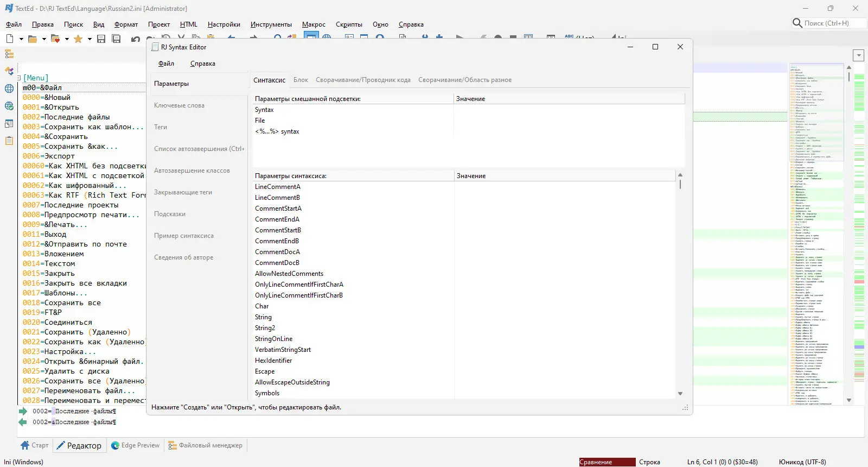Open the Настройки menu
Screen dimensions: 868x467
[224, 24]
